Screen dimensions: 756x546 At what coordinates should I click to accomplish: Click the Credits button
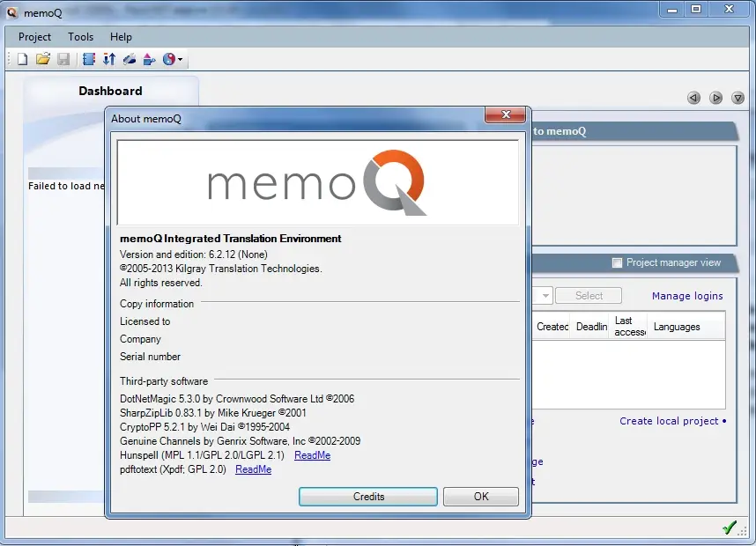[x=368, y=497]
